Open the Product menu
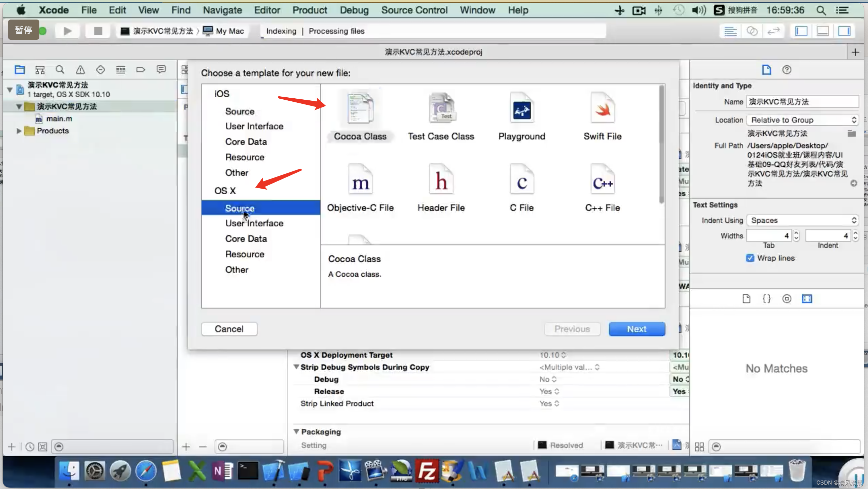The height and width of the screenshot is (489, 868). [310, 10]
